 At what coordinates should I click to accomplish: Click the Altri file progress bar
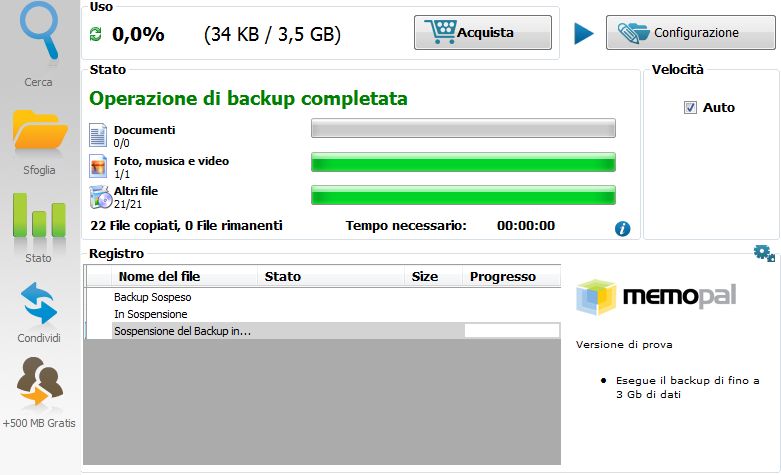tap(463, 194)
